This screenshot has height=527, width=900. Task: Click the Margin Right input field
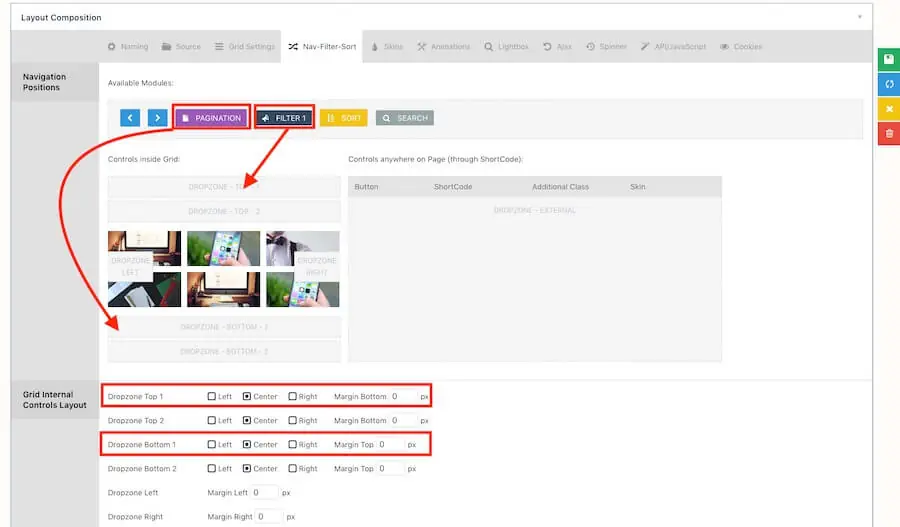click(x=269, y=517)
